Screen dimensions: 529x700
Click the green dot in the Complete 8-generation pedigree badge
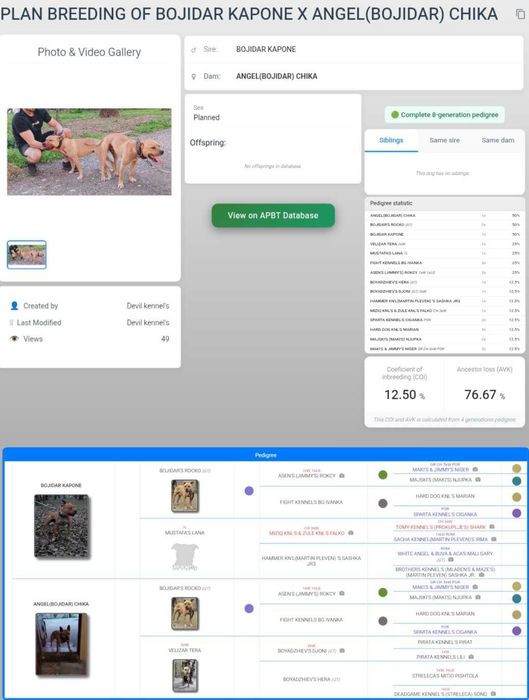click(x=395, y=115)
